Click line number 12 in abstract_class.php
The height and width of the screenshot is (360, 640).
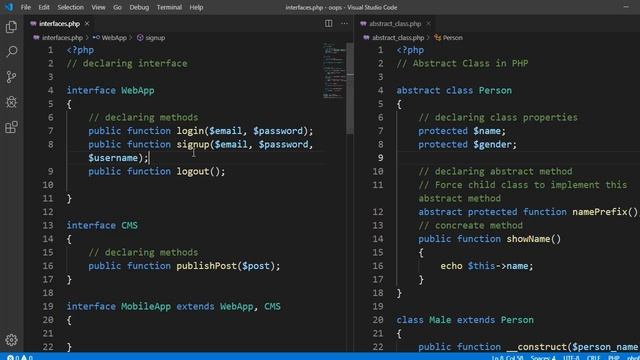click(378, 212)
